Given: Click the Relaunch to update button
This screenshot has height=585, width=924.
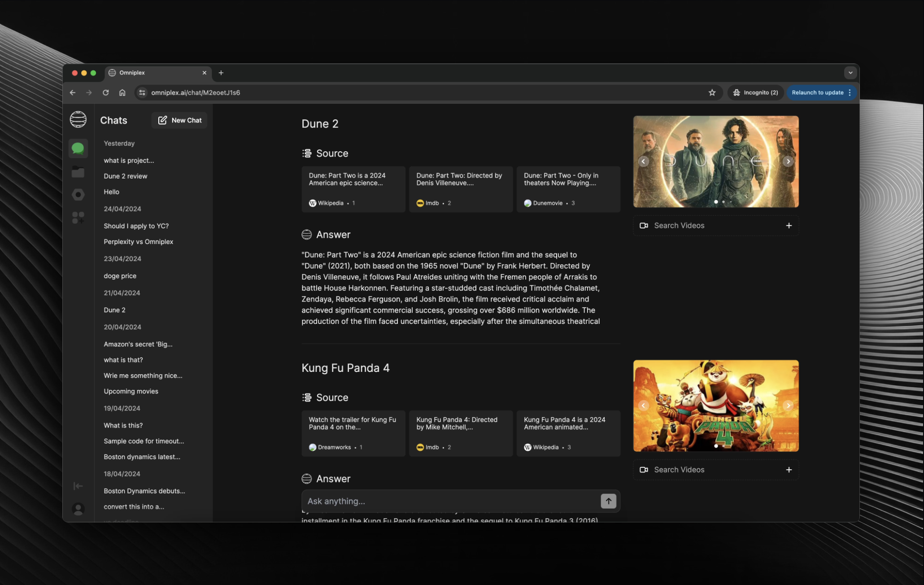Looking at the screenshot, I should 819,92.
